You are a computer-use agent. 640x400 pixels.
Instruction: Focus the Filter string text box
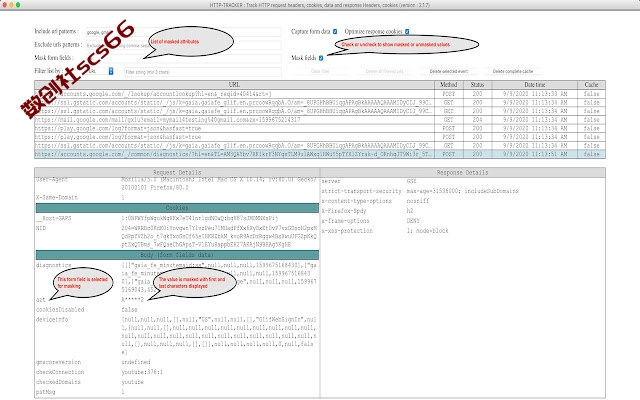[x=202, y=72]
